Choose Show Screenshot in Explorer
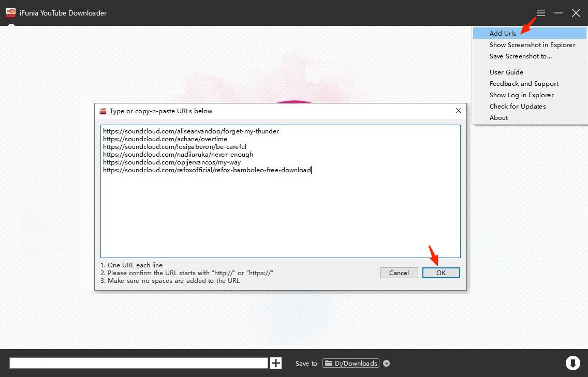The image size is (588, 377). pyautogui.click(x=532, y=44)
